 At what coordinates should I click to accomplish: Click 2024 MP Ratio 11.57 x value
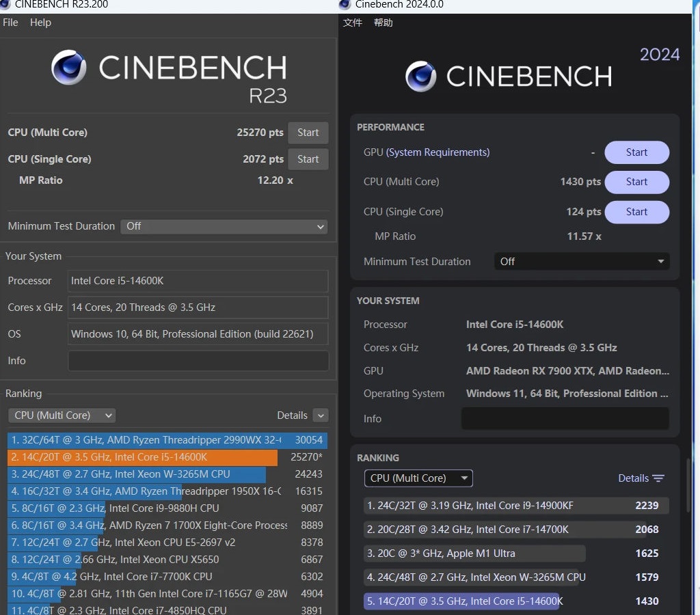click(x=584, y=236)
